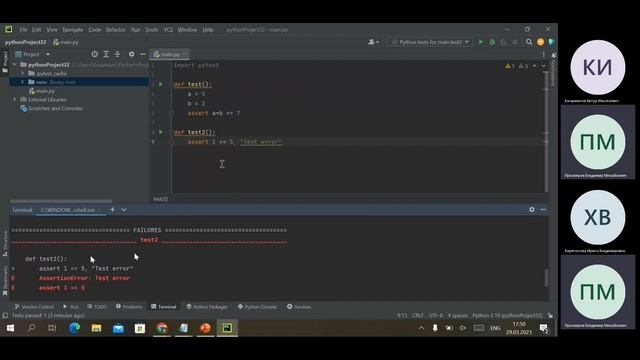The height and width of the screenshot is (360, 640).
Task: Open Microsoft Edge from the taskbar
Action: 74,328
